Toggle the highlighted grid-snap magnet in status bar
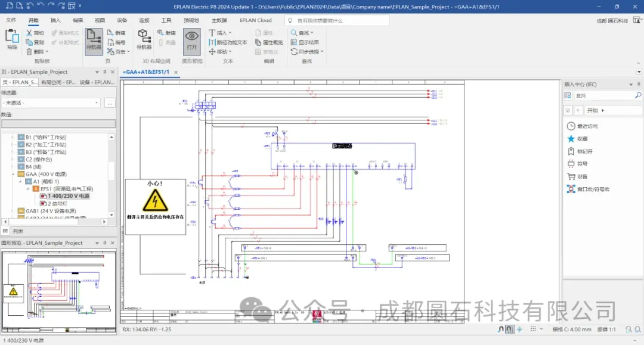The image size is (644, 345). (x=510, y=329)
